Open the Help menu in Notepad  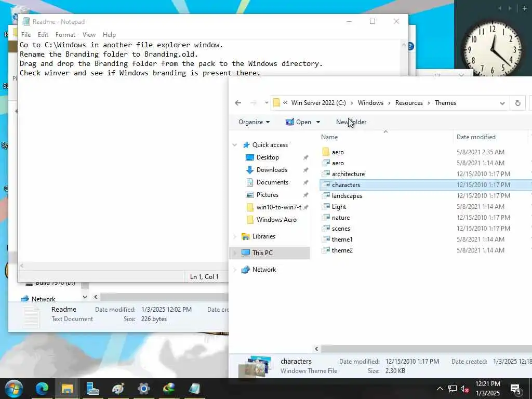point(109,35)
